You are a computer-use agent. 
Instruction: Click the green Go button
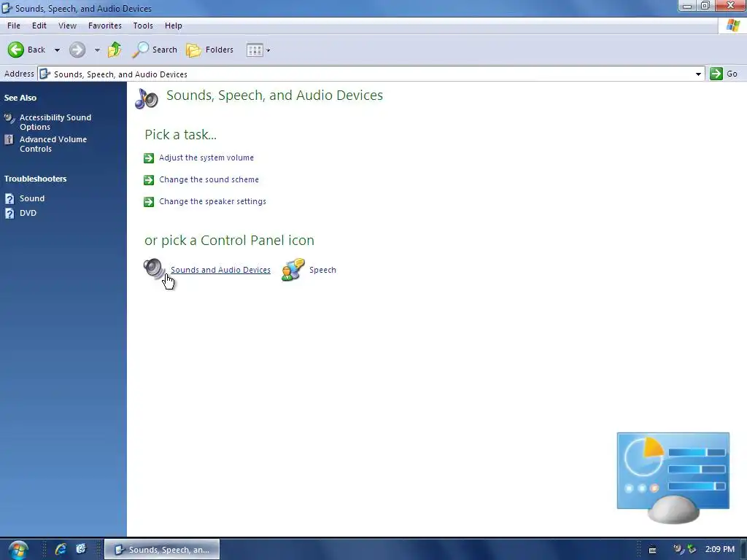coord(724,74)
